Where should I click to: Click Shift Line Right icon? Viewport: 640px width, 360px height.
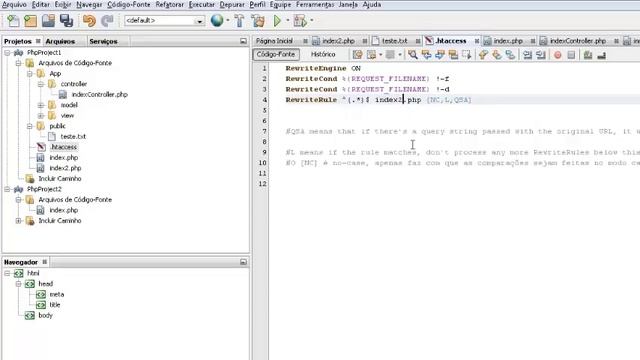tap(541, 55)
